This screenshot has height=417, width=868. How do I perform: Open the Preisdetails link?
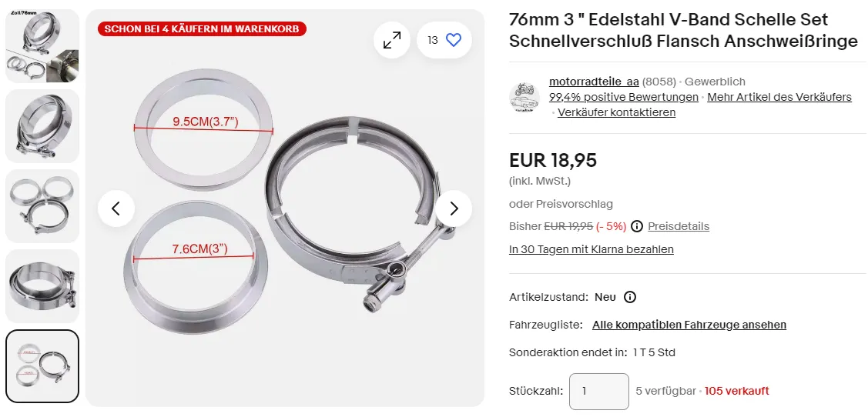pos(679,226)
